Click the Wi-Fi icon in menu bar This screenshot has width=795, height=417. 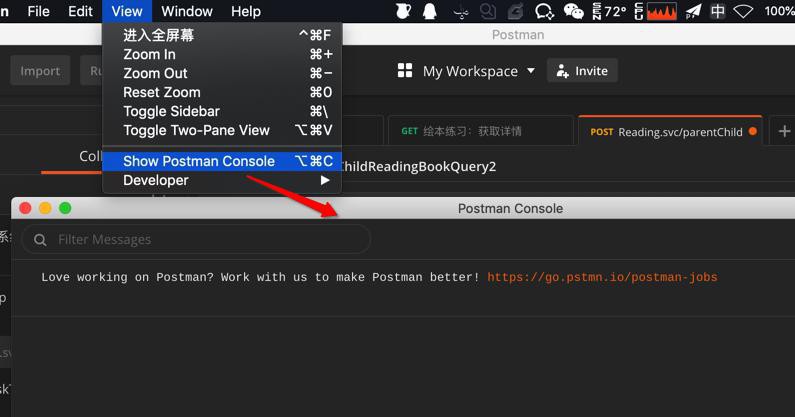pyautogui.click(x=743, y=11)
